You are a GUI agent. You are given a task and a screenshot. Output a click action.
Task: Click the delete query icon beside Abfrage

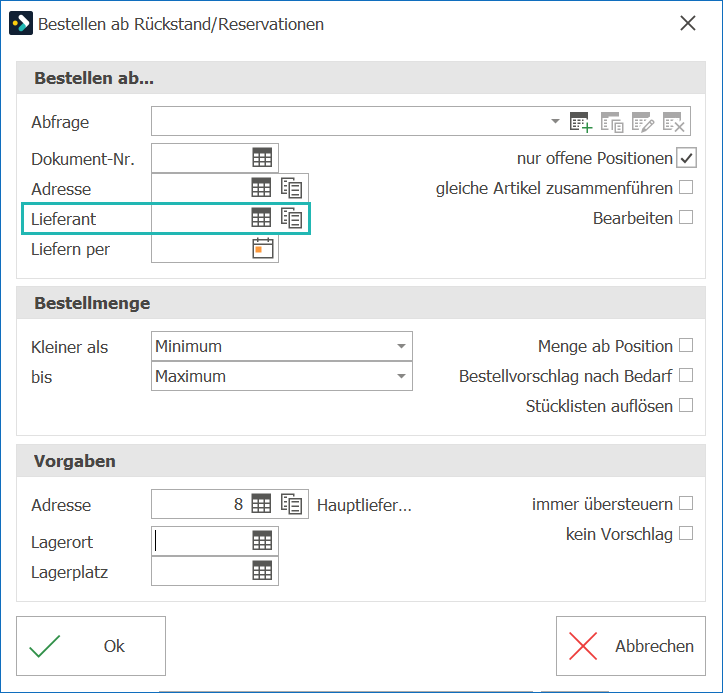tap(673, 122)
